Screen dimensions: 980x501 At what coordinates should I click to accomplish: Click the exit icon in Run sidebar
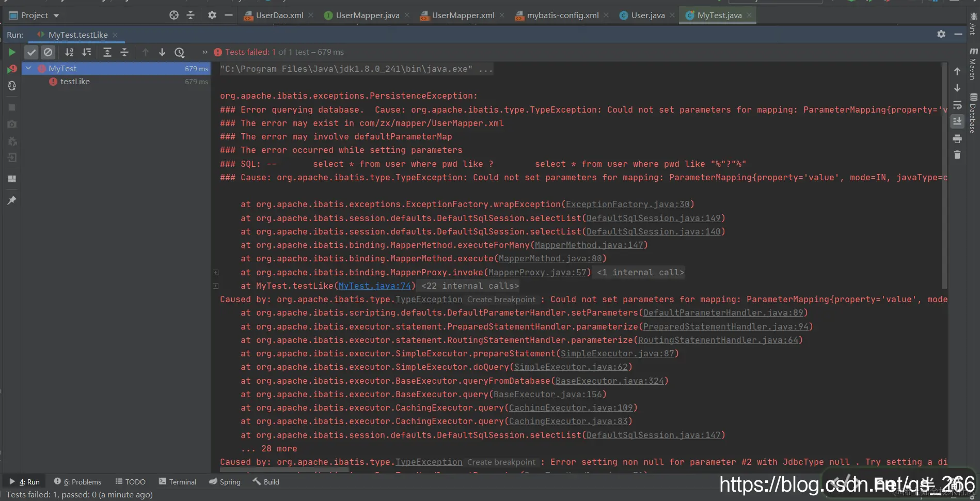(12, 158)
